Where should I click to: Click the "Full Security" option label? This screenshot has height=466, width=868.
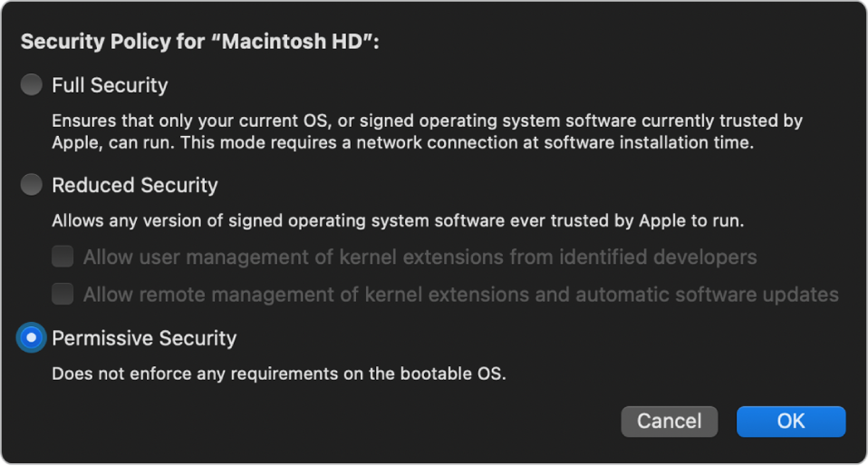[x=110, y=85]
